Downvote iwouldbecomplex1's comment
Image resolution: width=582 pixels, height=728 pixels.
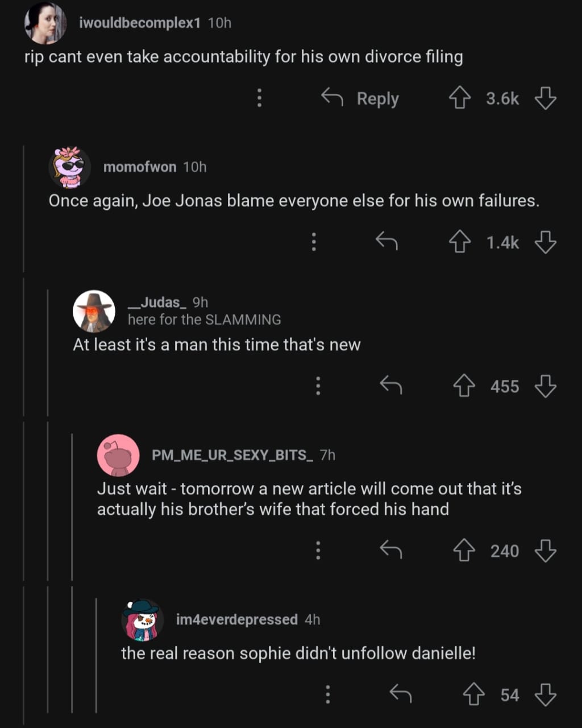click(x=545, y=98)
